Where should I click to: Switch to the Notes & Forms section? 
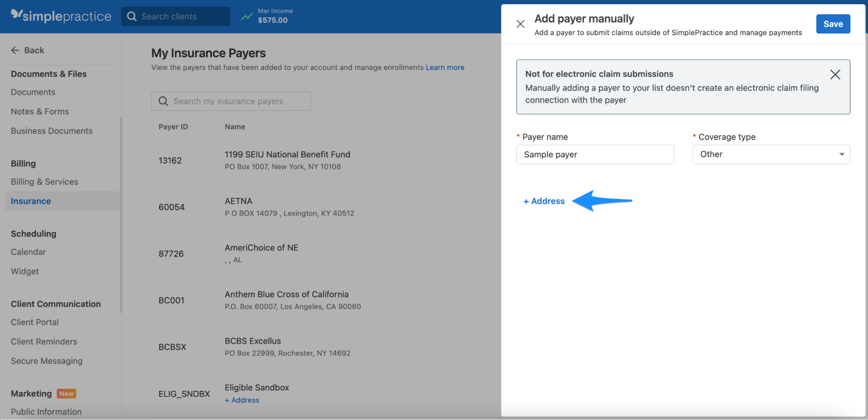click(40, 111)
